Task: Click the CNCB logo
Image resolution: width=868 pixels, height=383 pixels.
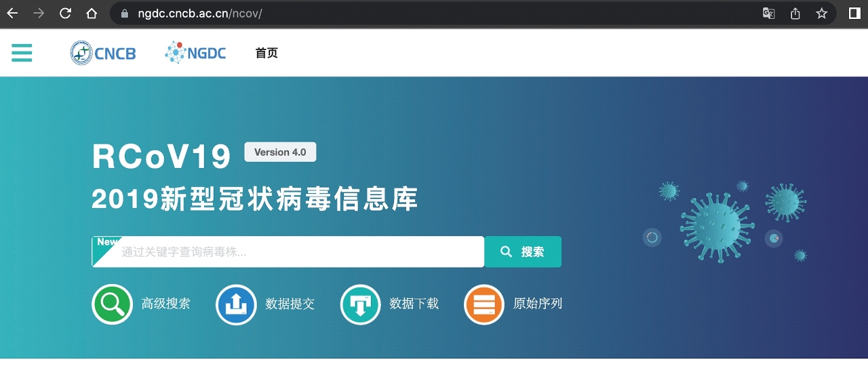Action: click(103, 53)
